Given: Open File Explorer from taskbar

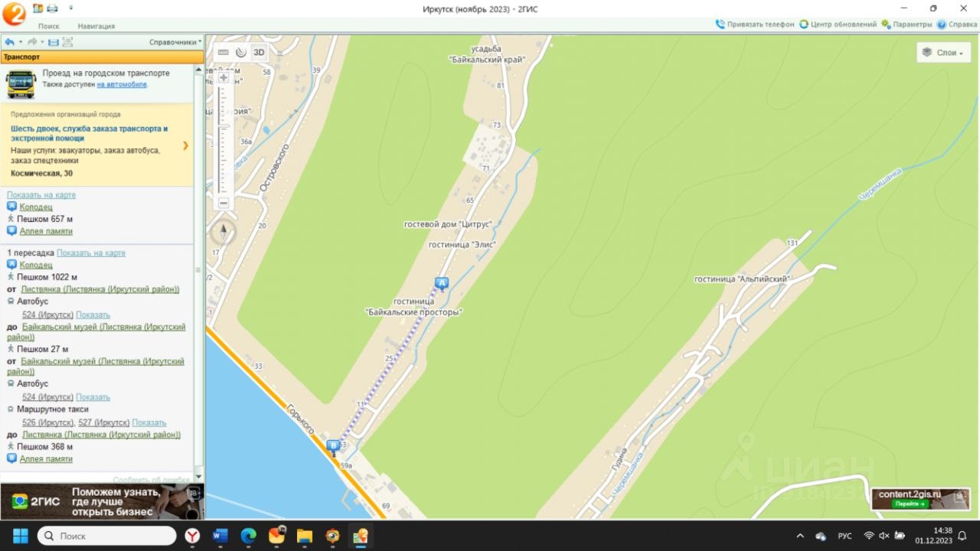Looking at the screenshot, I should click(305, 536).
